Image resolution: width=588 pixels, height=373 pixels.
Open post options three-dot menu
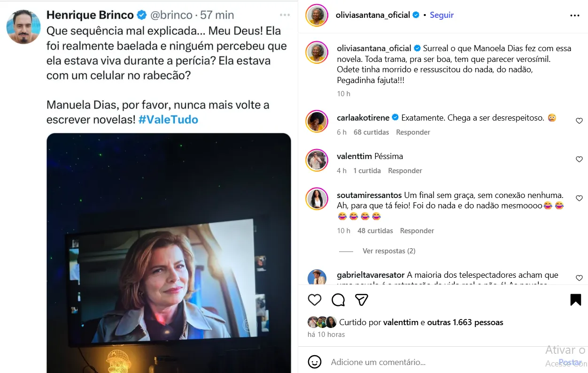(575, 15)
